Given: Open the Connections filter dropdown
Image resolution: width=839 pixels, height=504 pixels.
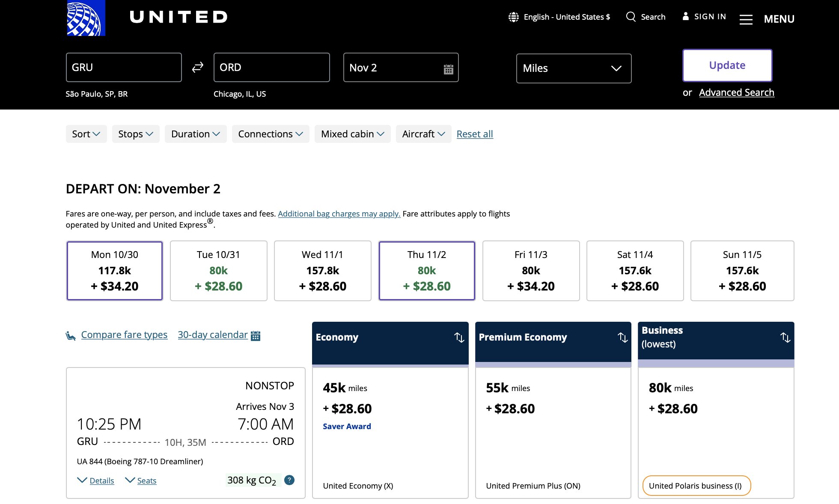Looking at the screenshot, I should pyautogui.click(x=271, y=134).
